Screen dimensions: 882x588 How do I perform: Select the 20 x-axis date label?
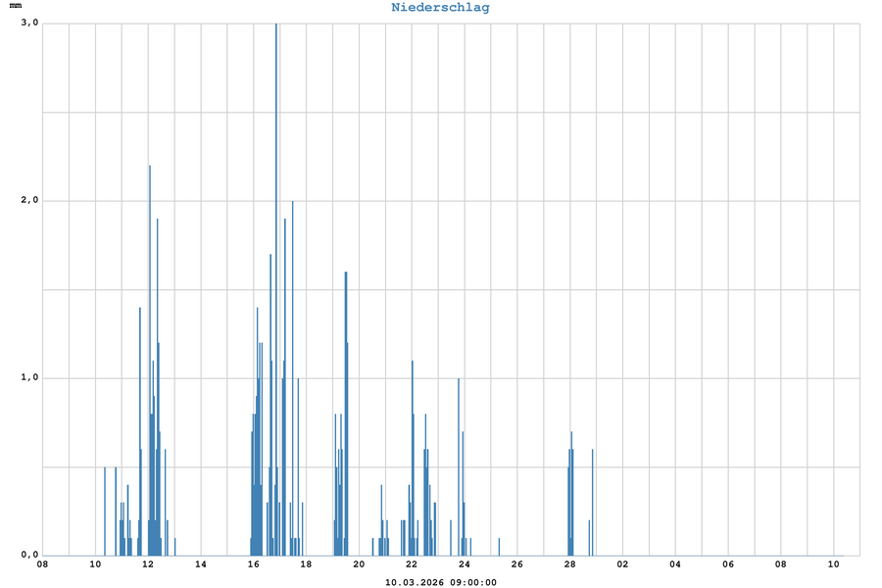[x=359, y=564]
